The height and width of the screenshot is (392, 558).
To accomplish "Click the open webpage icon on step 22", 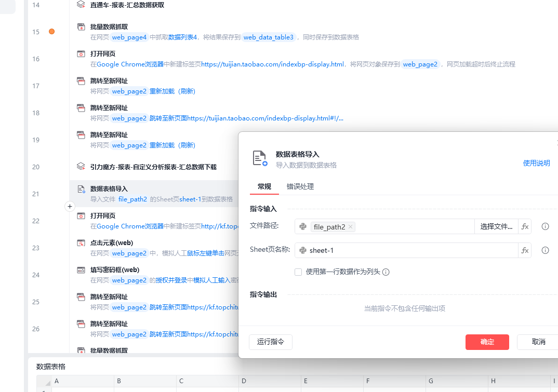I will 81,216.
